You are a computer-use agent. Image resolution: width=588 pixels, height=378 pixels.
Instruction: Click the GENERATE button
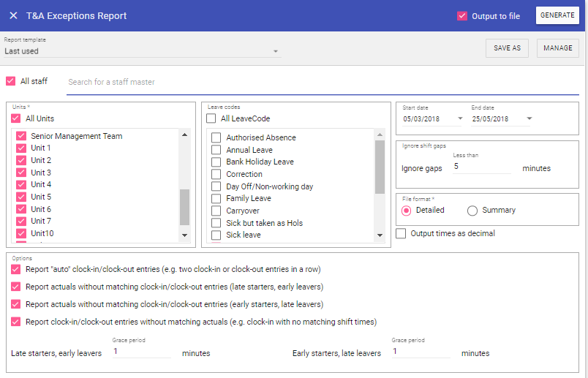coord(557,15)
